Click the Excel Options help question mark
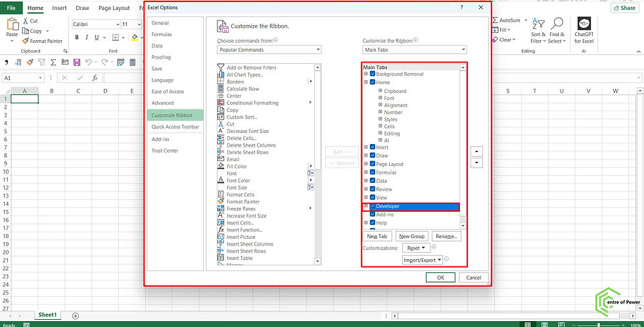Viewport: 644px width, 327px height. click(x=462, y=7)
